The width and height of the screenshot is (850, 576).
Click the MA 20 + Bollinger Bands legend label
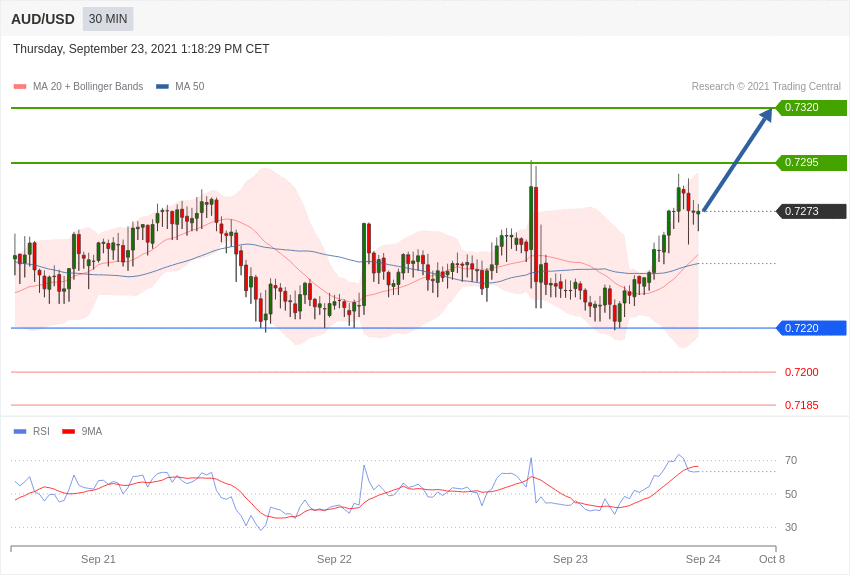coord(88,86)
